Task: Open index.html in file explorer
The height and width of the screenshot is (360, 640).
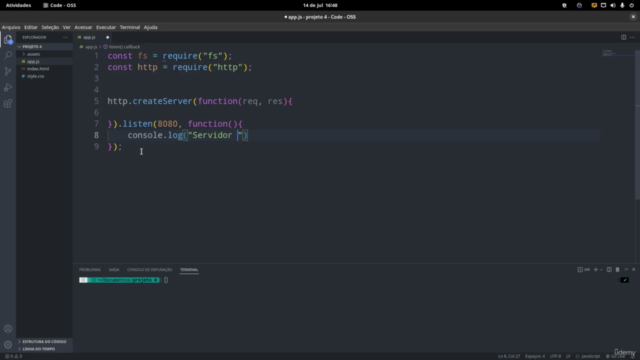Action: tap(44, 69)
